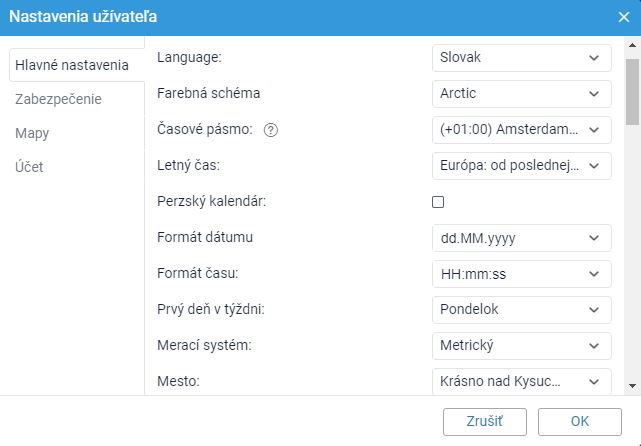Click the scrollbar down arrow
Image resolution: width=641 pixels, height=446 pixels.
pyautogui.click(x=632, y=385)
